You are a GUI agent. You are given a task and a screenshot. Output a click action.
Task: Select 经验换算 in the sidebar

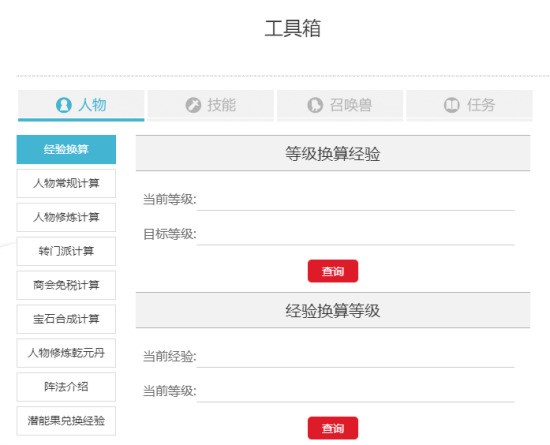pos(66,149)
